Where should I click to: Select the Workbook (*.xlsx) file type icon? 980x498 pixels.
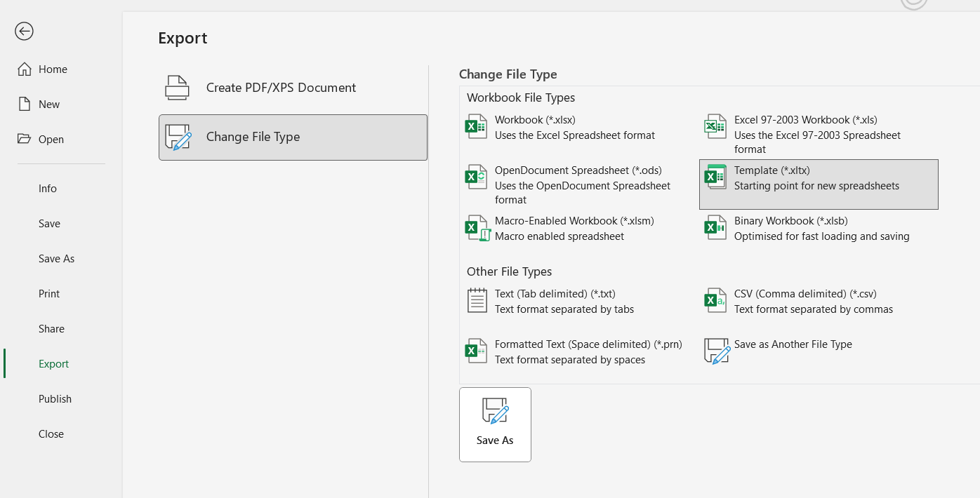pyautogui.click(x=477, y=127)
